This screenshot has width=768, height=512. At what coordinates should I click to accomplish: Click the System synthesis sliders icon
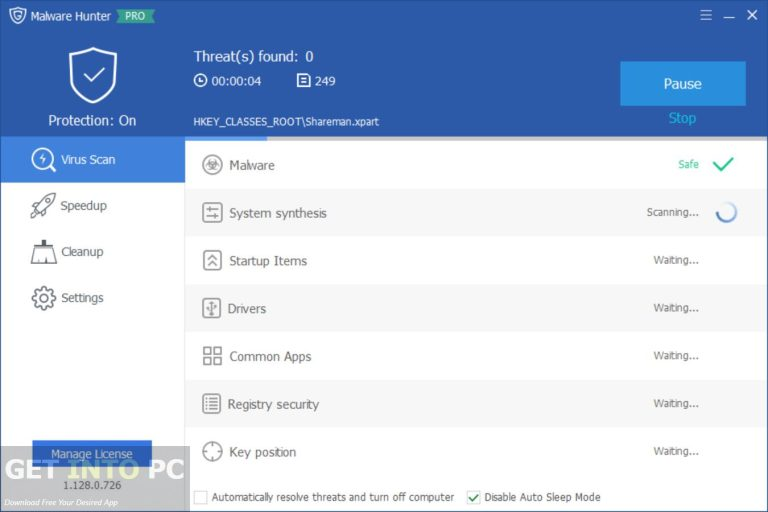[x=212, y=213]
